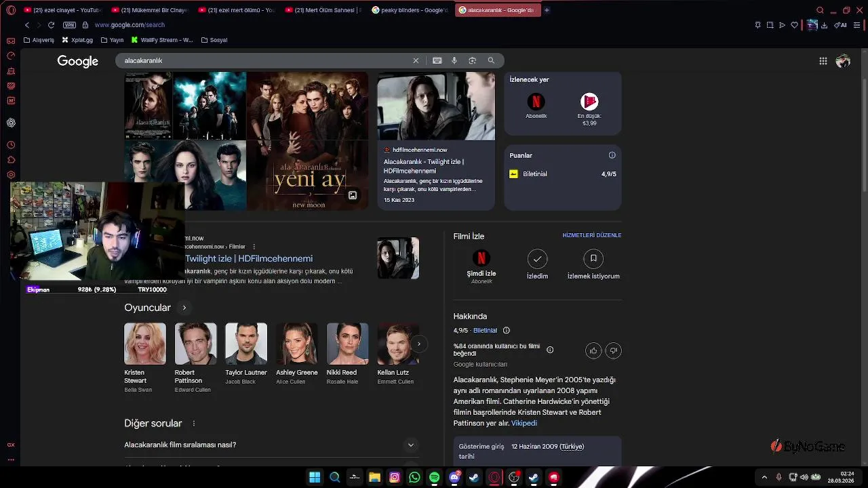Toggle the VPN badge in address bar
The width and height of the screenshot is (868, 488).
[69, 25]
